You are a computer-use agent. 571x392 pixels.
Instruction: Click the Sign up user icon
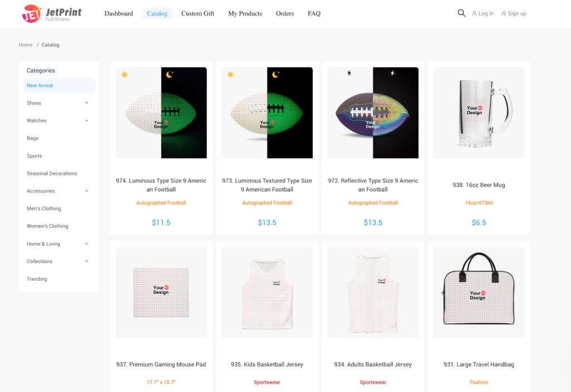pyautogui.click(x=504, y=13)
